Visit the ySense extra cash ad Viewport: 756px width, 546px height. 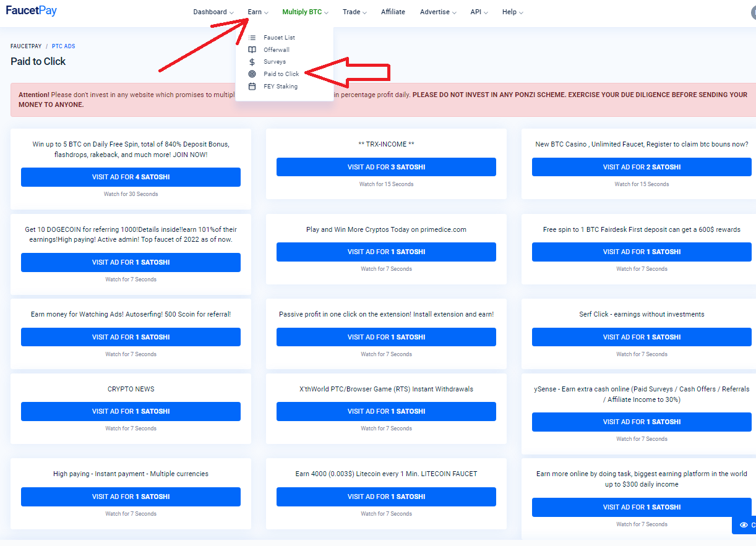point(642,422)
